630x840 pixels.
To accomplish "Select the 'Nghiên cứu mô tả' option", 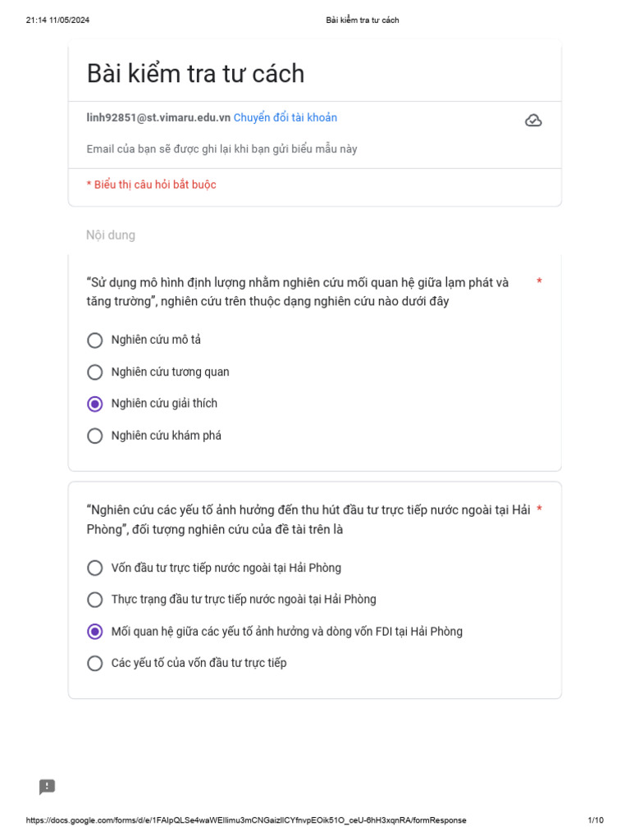I will [95, 340].
